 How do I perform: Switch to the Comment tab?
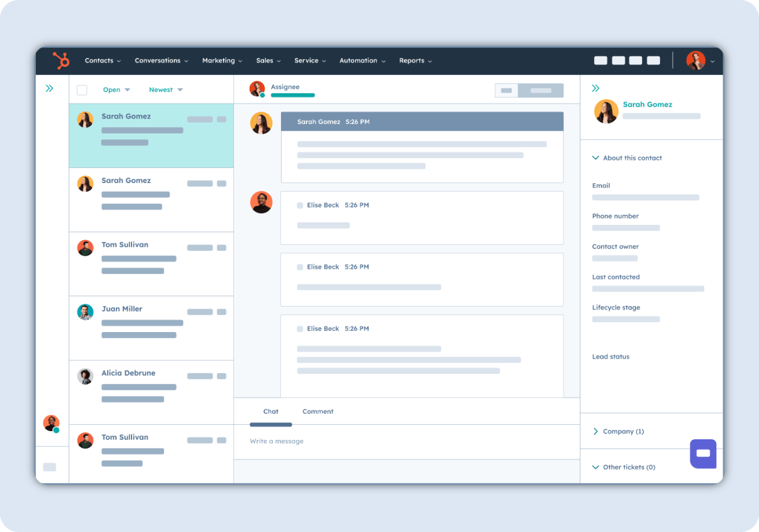(x=318, y=411)
